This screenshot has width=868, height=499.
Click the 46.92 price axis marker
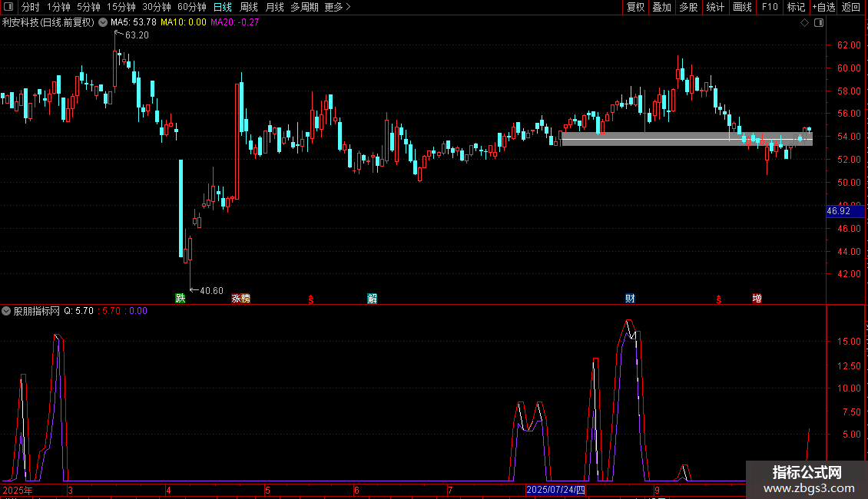click(x=845, y=211)
